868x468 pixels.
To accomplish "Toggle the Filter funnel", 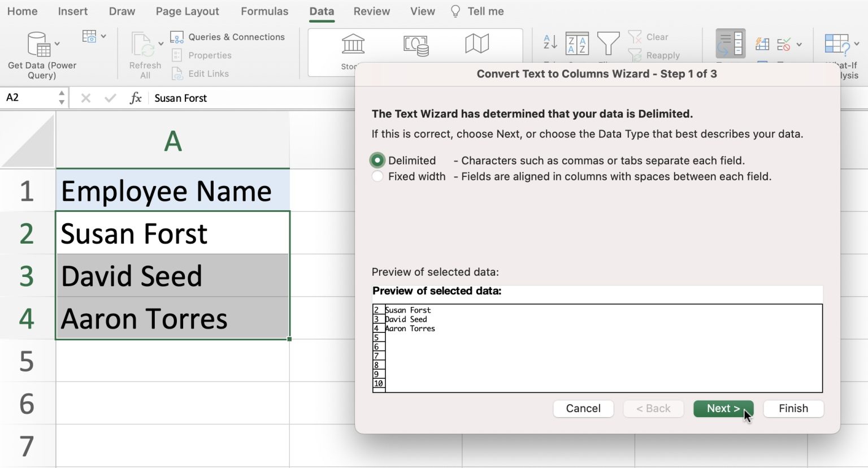I will coord(608,43).
